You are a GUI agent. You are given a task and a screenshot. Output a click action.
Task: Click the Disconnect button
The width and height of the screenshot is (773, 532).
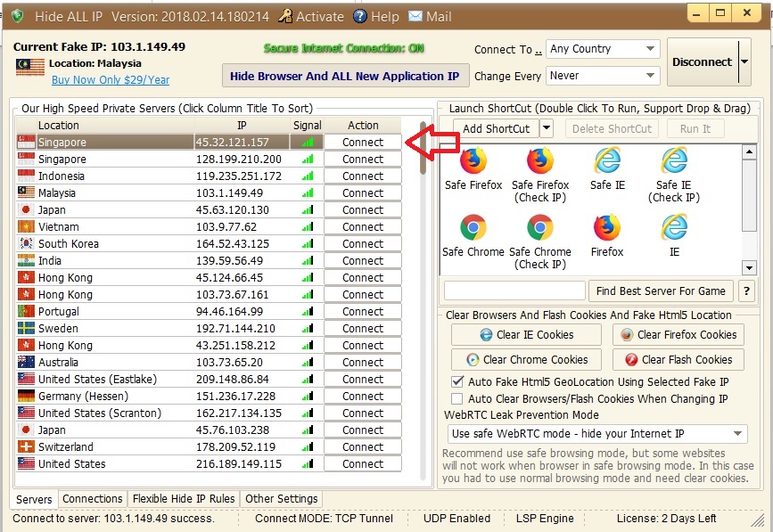pyautogui.click(x=703, y=62)
